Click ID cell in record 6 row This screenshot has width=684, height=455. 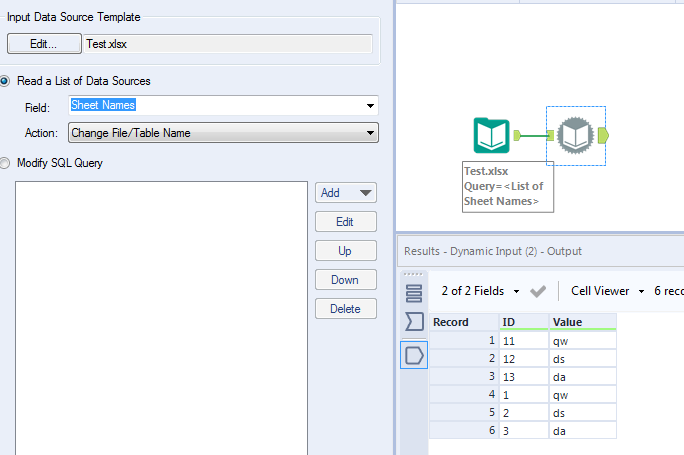pos(524,431)
